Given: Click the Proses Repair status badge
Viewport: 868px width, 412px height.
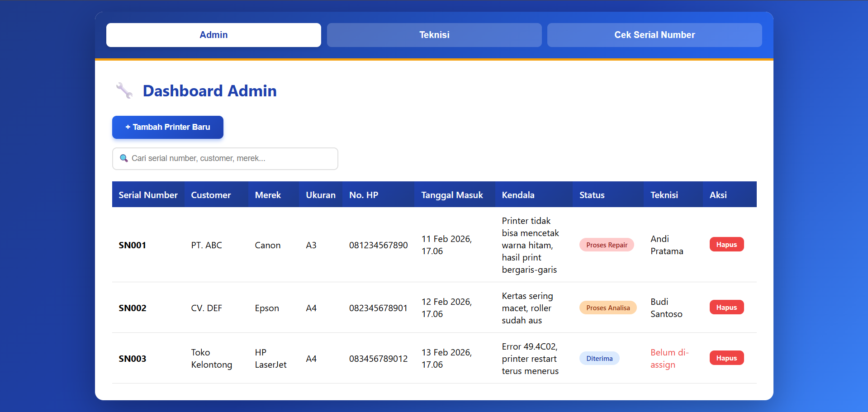Looking at the screenshot, I should (607, 244).
